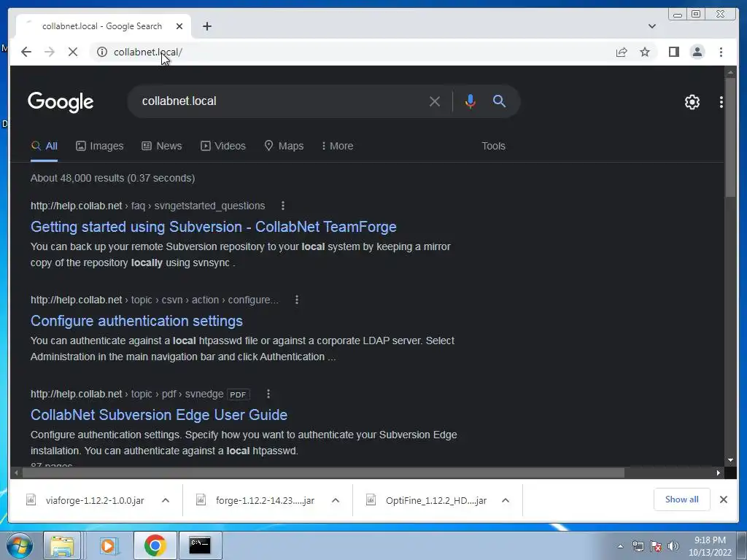Click the horizontal scrollbar right arrow
The width and height of the screenshot is (747, 560).
tap(718, 472)
